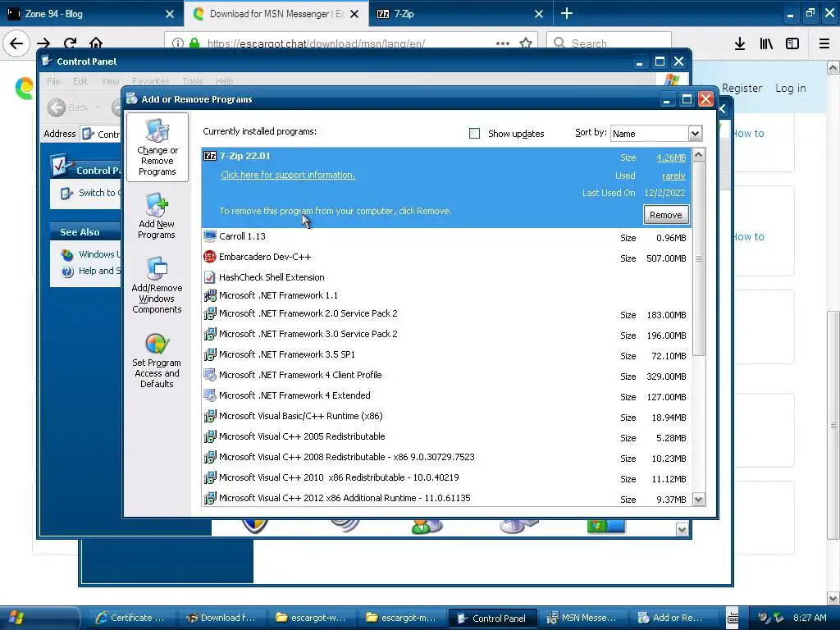Image resolution: width=840 pixels, height=630 pixels.
Task: Click Windows Start button
Action: click(x=16, y=618)
